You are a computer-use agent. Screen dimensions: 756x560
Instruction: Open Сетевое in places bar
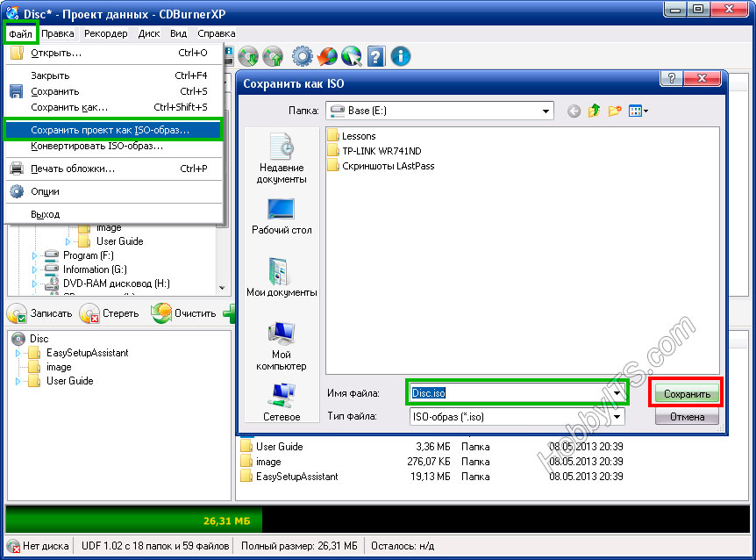[282, 402]
